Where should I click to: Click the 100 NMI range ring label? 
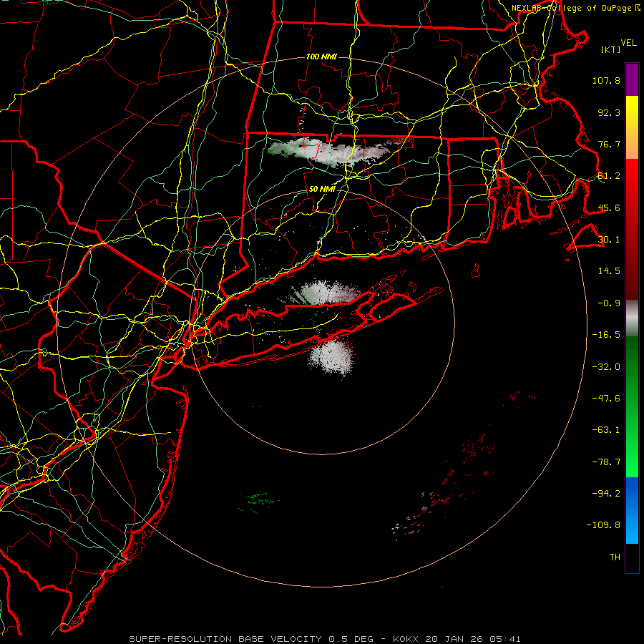pyautogui.click(x=321, y=57)
